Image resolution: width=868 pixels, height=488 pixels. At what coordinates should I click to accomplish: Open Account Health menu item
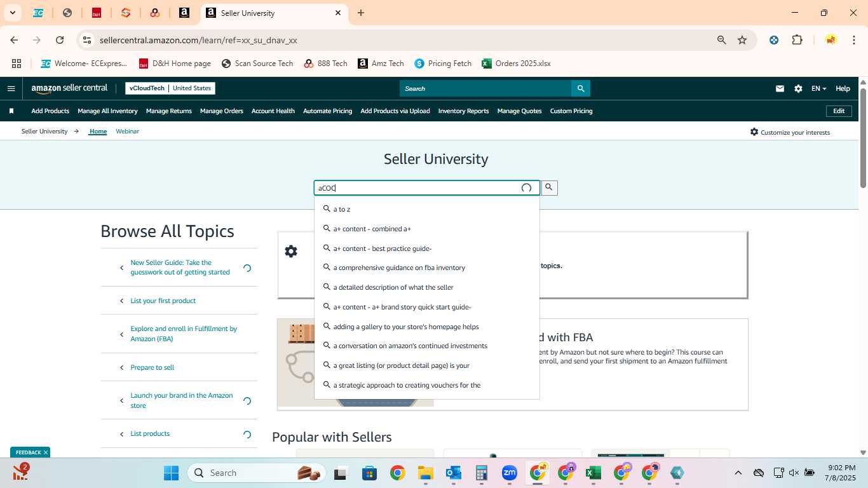point(273,111)
